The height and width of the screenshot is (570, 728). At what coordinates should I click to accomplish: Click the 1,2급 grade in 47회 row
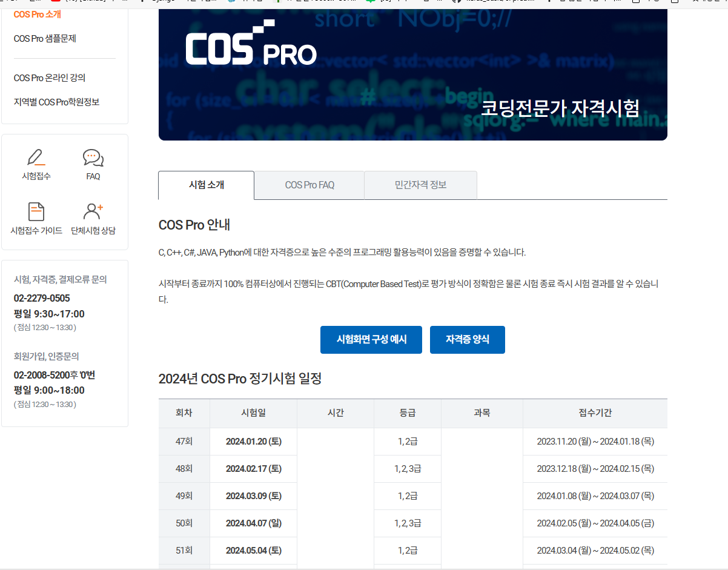pyautogui.click(x=408, y=442)
